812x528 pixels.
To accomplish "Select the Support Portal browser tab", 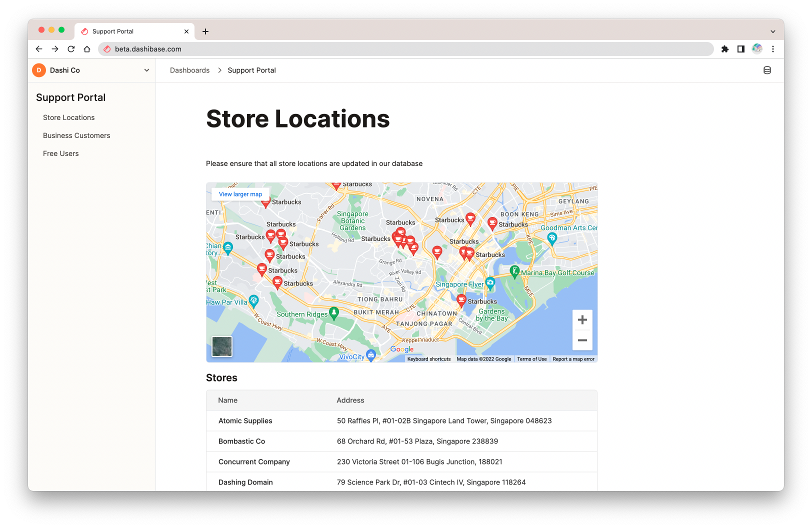I will pyautogui.click(x=134, y=31).
